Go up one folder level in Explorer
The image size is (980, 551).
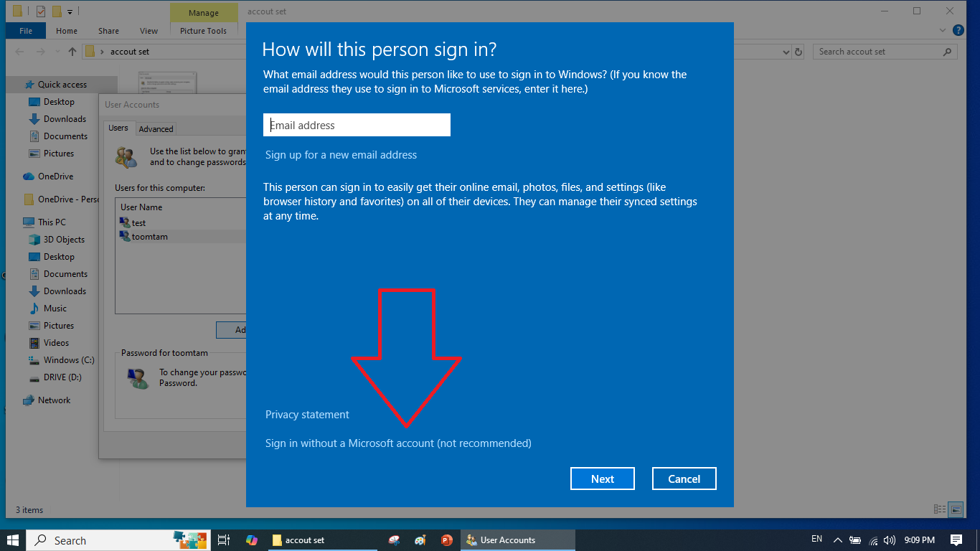[72, 52]
